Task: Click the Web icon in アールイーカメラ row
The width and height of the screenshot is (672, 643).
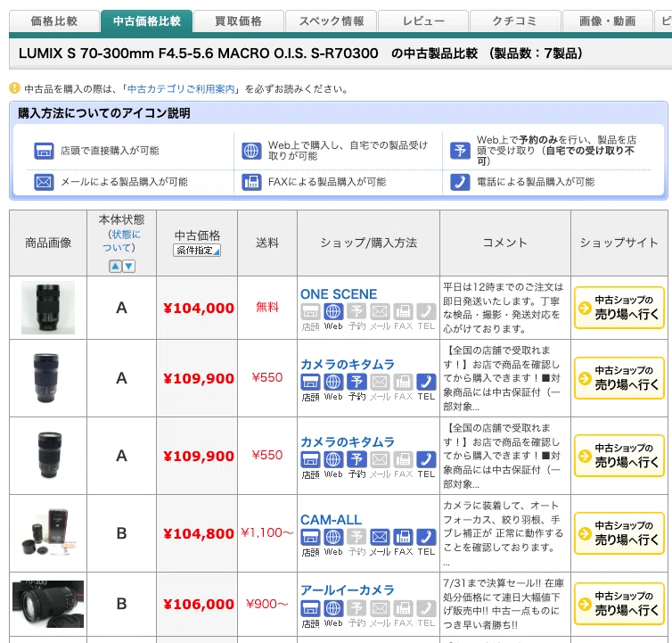Action: pos(333,608)
